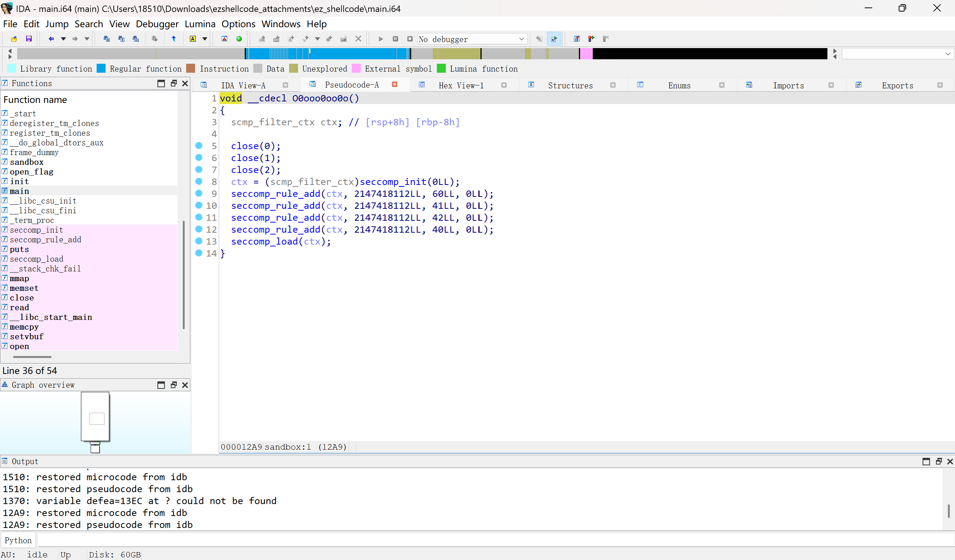Viewport: 955px width, 560px height.
Task: Click the yellow 'A' text highlight icon
Action: point(193,39)
